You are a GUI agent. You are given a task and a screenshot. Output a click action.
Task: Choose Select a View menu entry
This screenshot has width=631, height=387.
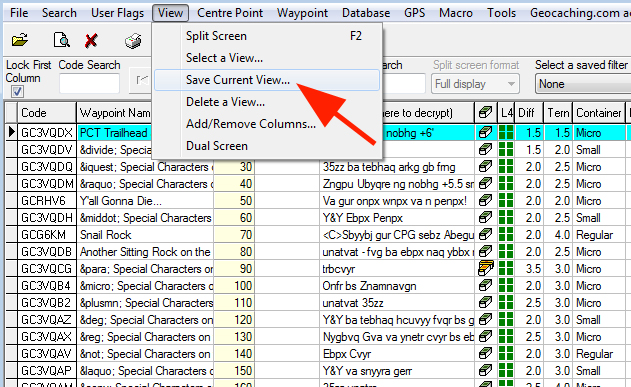267,58
